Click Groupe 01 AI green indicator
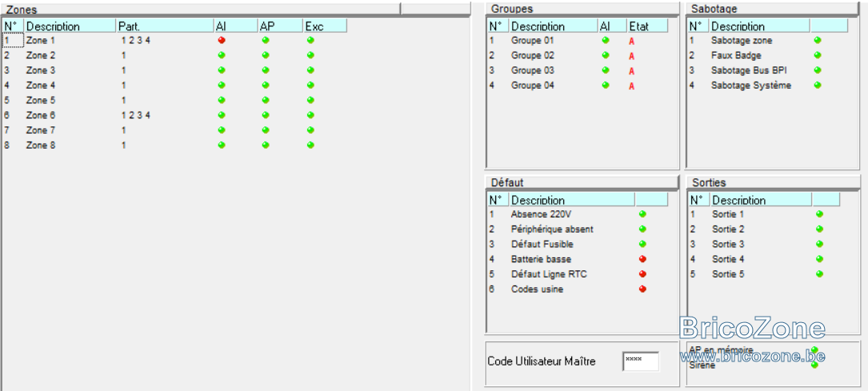Image resolution: width=868 pixels, height=391 pixels. click(605, 40)
